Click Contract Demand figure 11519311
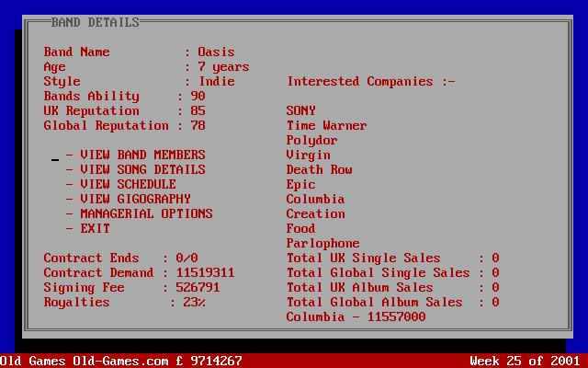The height and width of the screenshot is (368, 588). [x=206, y=272]
